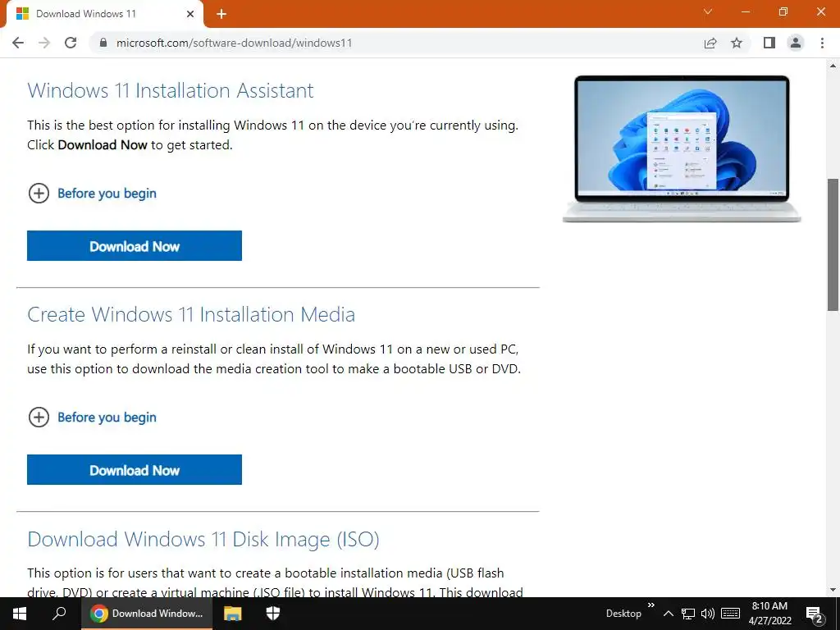Open the Windows Start menu
The width and height of the screenshot is (840, 630).
tap(20, 614)
